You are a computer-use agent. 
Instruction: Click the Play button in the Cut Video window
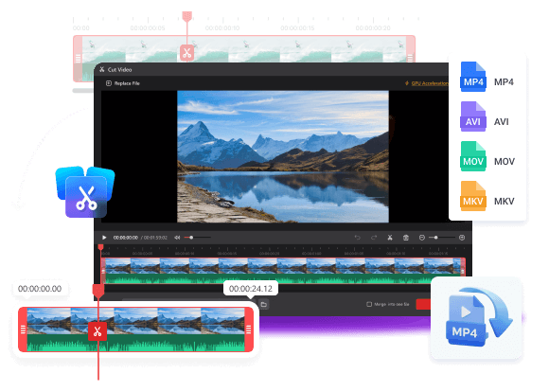(104, 238)
